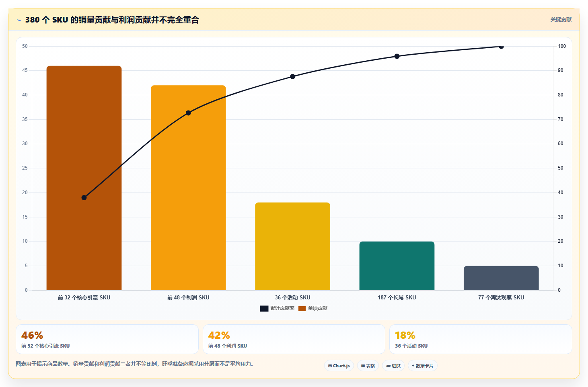Open the 46% stat card

tap(107, 339)
